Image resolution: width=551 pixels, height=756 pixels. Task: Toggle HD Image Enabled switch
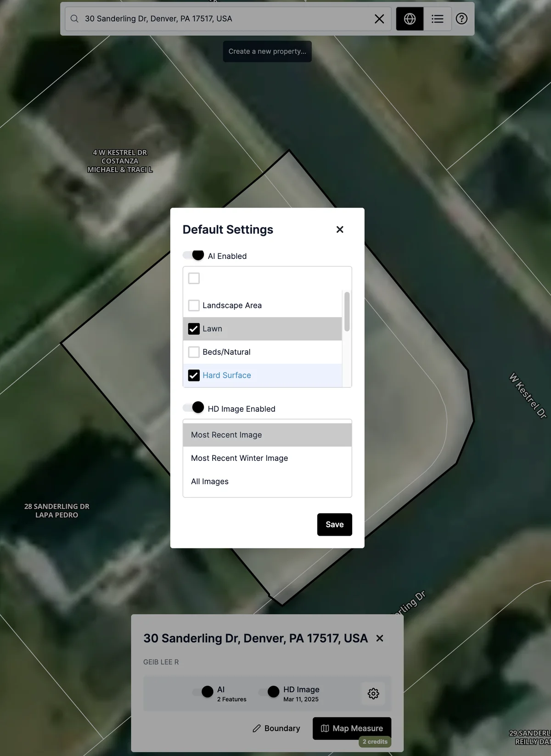tap(193, 408)
